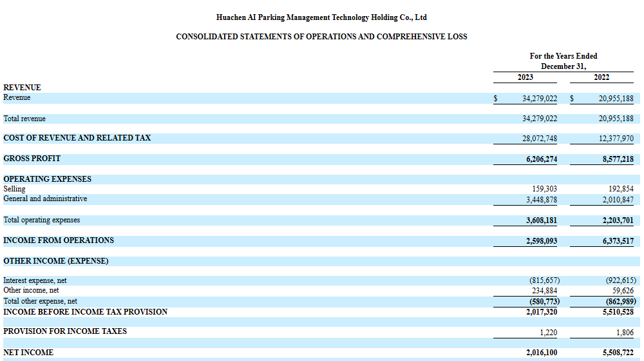The height and width of the screenshot is (361, 644).
Task: Click the 'General and administrative' label
Action: (45, 199)
